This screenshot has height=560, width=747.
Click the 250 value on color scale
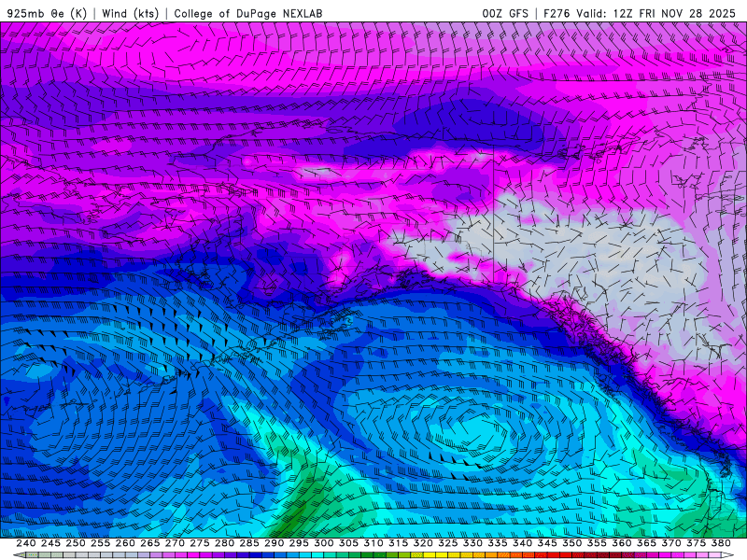[x=76, y=543]
